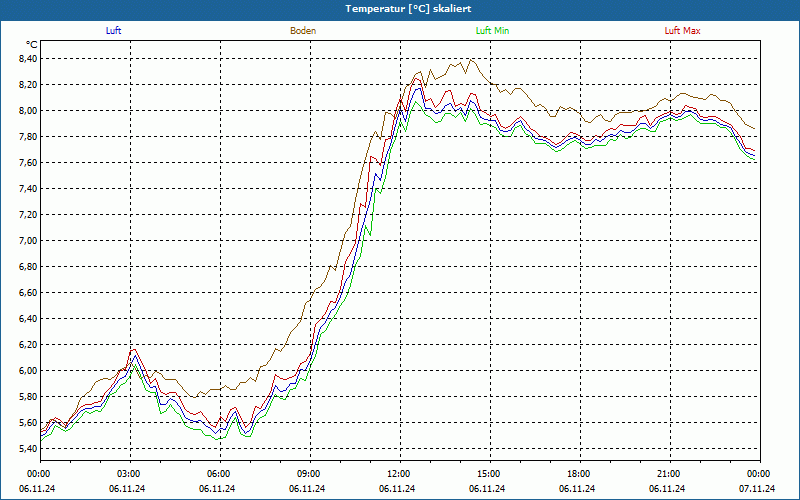Click the 09:00 time axis label
The image size is (800, 500).
[x=309, y=474]
